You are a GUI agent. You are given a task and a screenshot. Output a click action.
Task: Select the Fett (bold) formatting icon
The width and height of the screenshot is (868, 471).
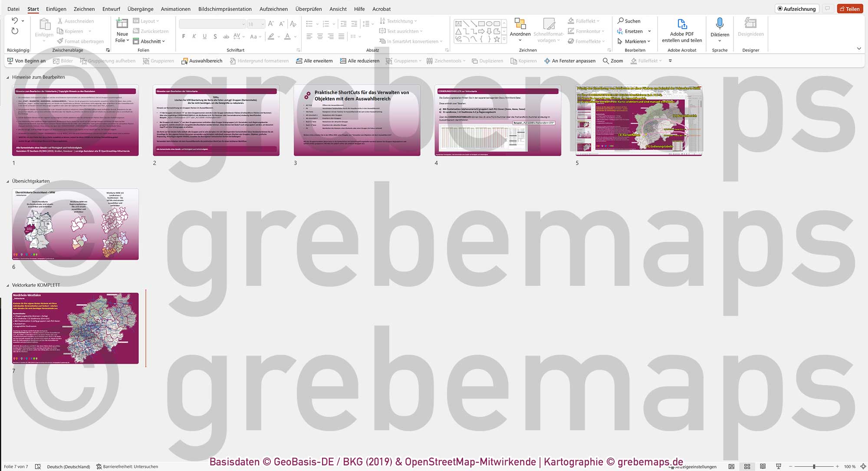click(x=184, y=37)
